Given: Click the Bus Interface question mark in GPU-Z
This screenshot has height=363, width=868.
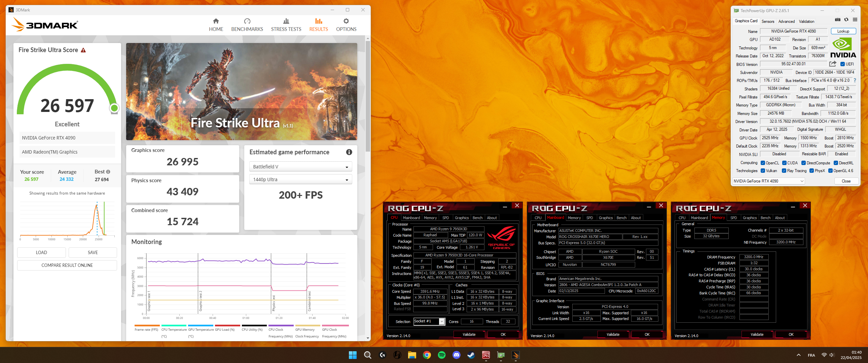Looking at the screenshot, I should 855,80.
